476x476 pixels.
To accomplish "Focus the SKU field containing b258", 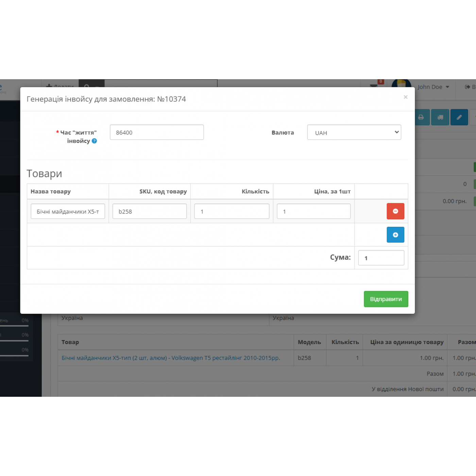I will [x=150, y=211].
